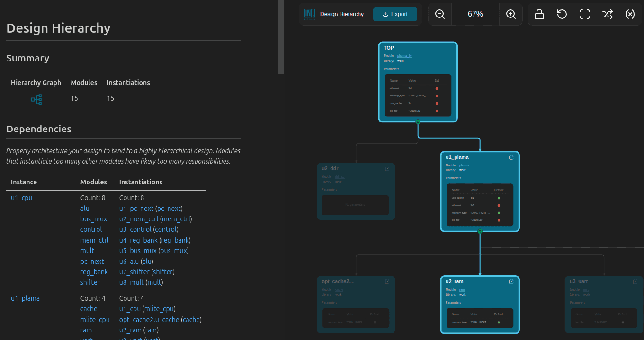Open the u5_bus_mux instantiation link
This screenshot has width=644, height=340.
138,251
